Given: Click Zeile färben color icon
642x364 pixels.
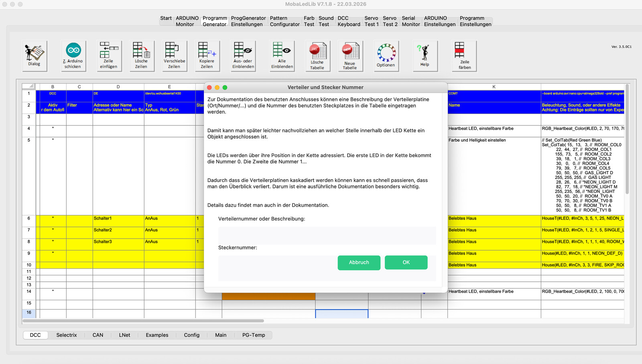Looking at the screenshot, I should pos(464,56).
